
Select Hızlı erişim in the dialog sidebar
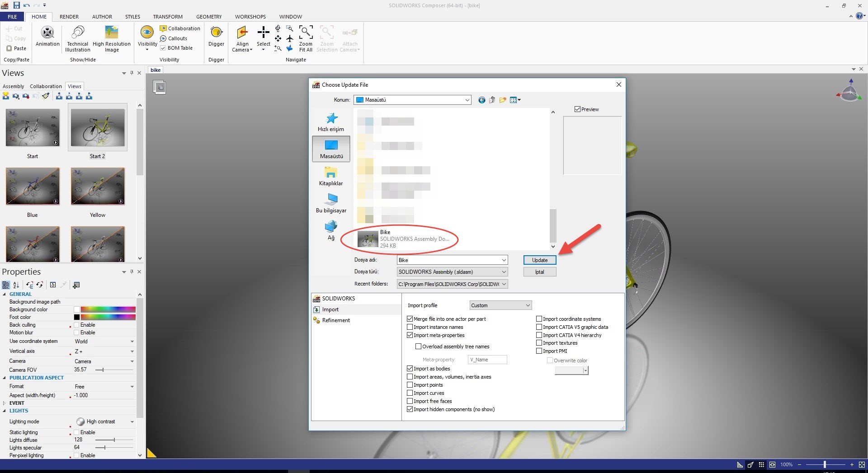[x=331, y=122]
